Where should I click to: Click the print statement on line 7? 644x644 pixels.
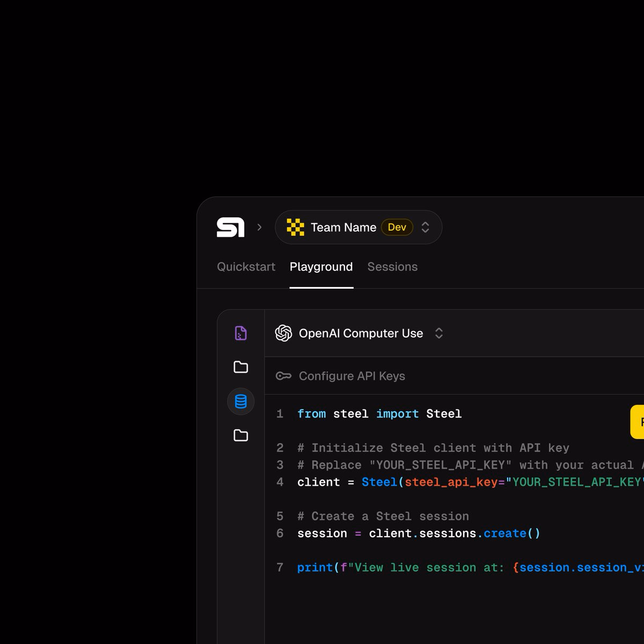coord(471,568)
